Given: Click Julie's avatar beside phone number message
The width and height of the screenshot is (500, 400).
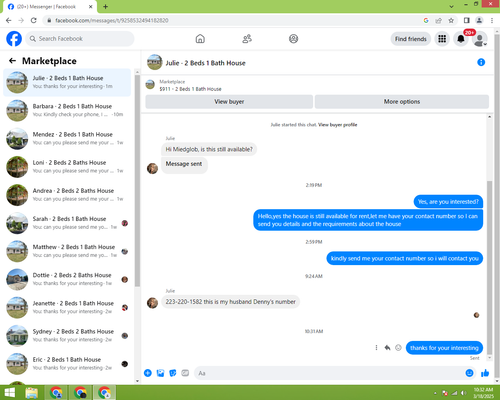Looking at the screenshot, I should click(x=152, y=303).
